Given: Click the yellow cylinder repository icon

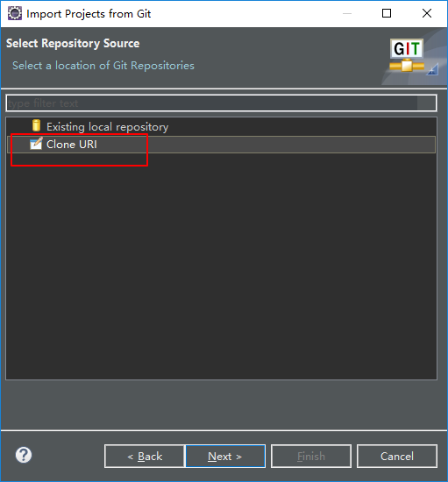Looking at the screenshot, I should coord(36,125).
